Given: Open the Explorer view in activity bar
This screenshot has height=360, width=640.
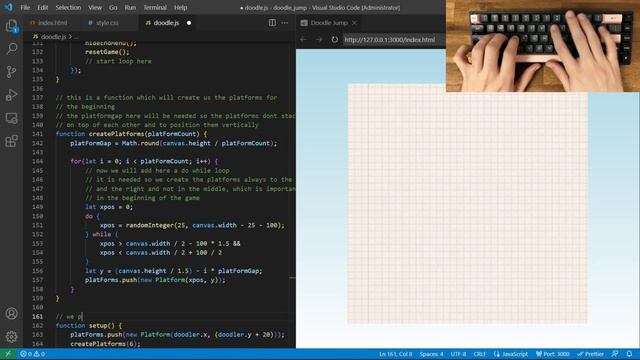Looking at the screenshot, I should coord(11,27).
